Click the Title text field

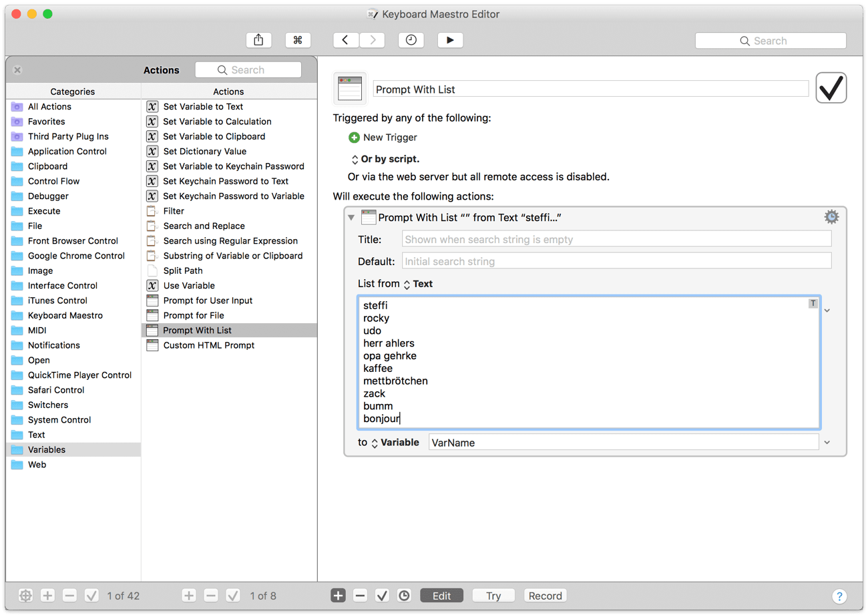(617, 239)
